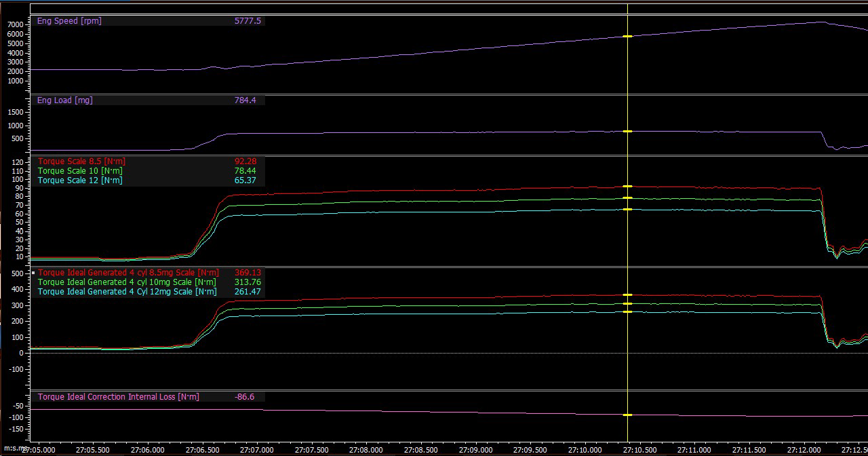
Task: Select Torque Ideal Generated 4 cyl 8.5mg Scale
Action: pyautogui.click(x=128, y=273)
